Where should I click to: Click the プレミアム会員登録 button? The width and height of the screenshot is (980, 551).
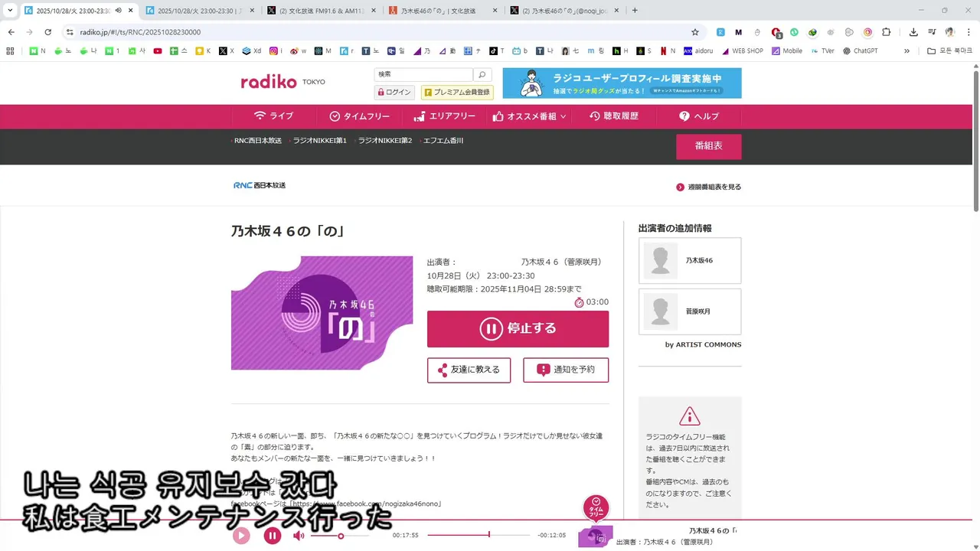pyautogui.click(x=457, y=92)
